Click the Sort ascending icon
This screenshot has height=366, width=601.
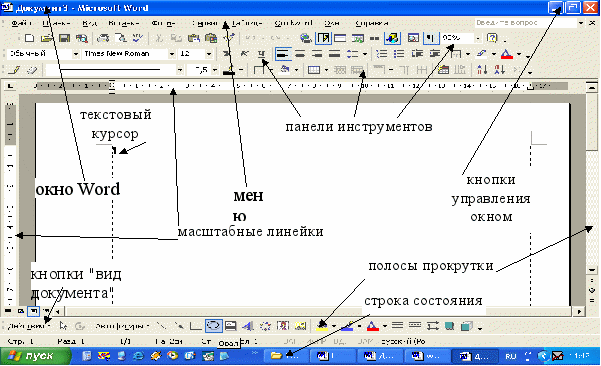pyautogui.click(x=482, y=70)
